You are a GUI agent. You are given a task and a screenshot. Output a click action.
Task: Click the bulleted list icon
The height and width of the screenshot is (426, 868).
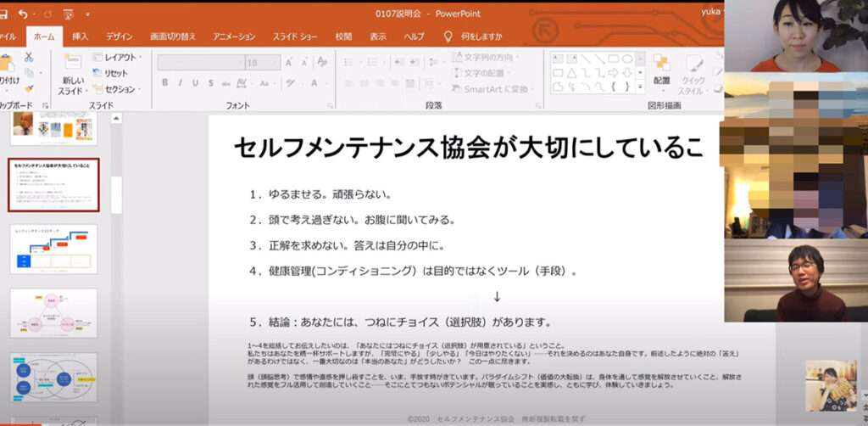(350, 62)
